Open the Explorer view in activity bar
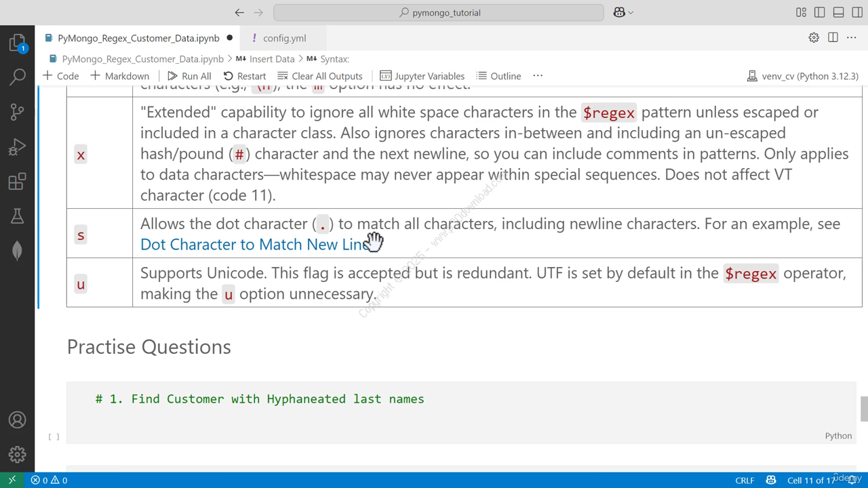This screenshot has width=868, height=488. (x=18, y=43)
